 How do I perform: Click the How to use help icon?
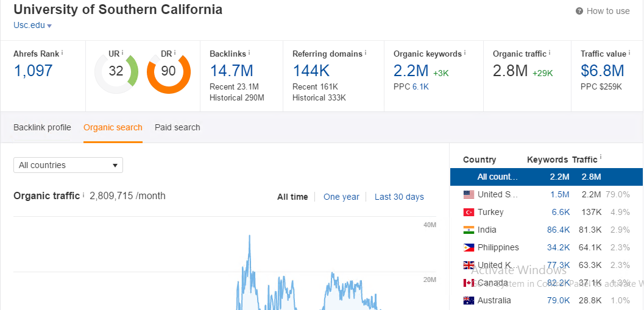click(x=579, y=11)
